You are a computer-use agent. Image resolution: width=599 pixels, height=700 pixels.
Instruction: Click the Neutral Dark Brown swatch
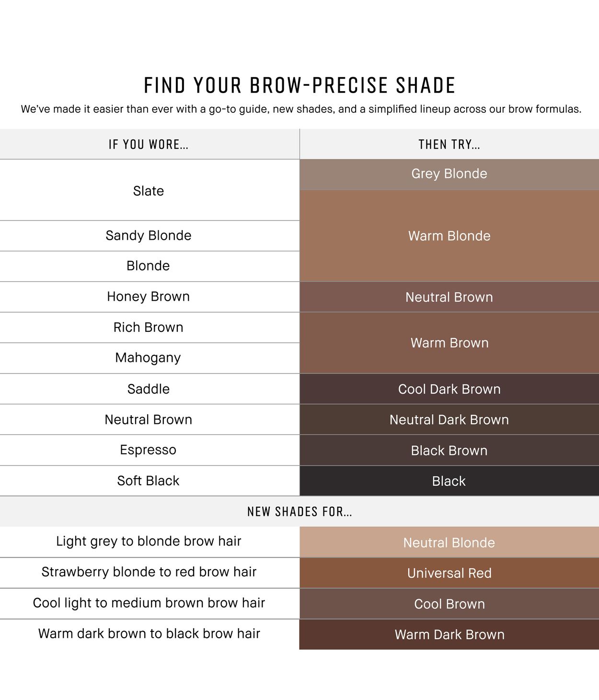pos(449,420)
